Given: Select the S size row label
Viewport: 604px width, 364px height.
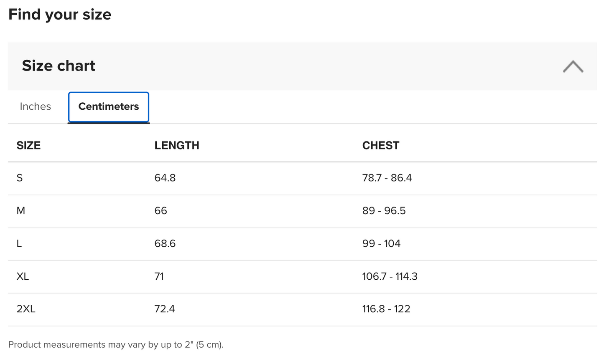Looking at the screenshot, I should (x=20, y=178).
